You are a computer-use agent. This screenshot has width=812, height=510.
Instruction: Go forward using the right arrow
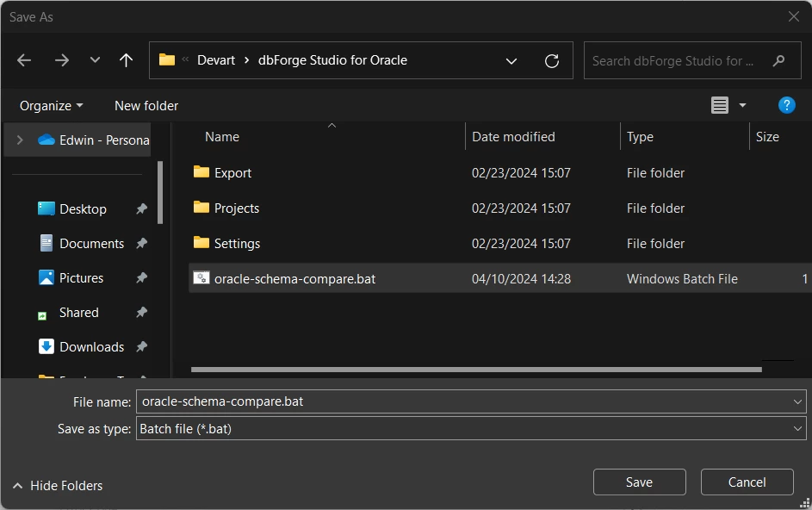tap(62, 60)
